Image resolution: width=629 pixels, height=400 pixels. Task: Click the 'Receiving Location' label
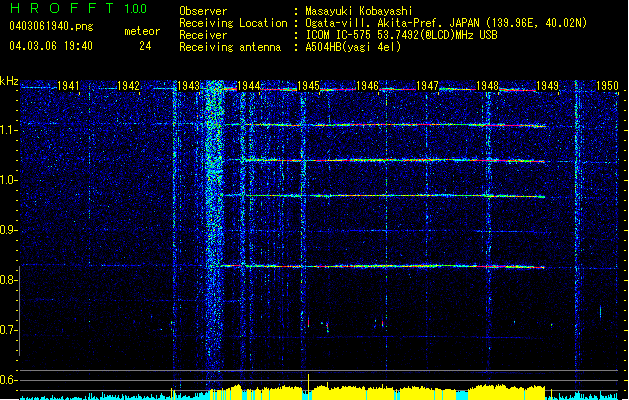233,23
